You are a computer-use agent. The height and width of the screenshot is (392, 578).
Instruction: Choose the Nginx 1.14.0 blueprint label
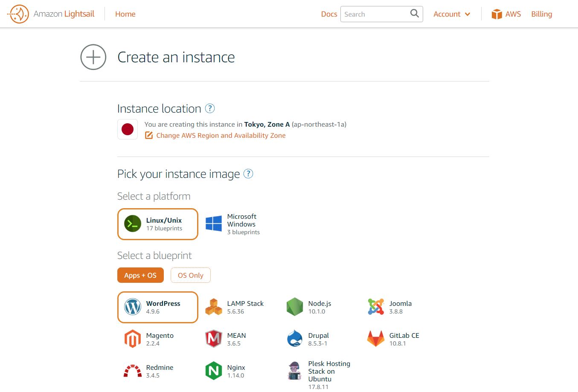(x=236, y=371)
